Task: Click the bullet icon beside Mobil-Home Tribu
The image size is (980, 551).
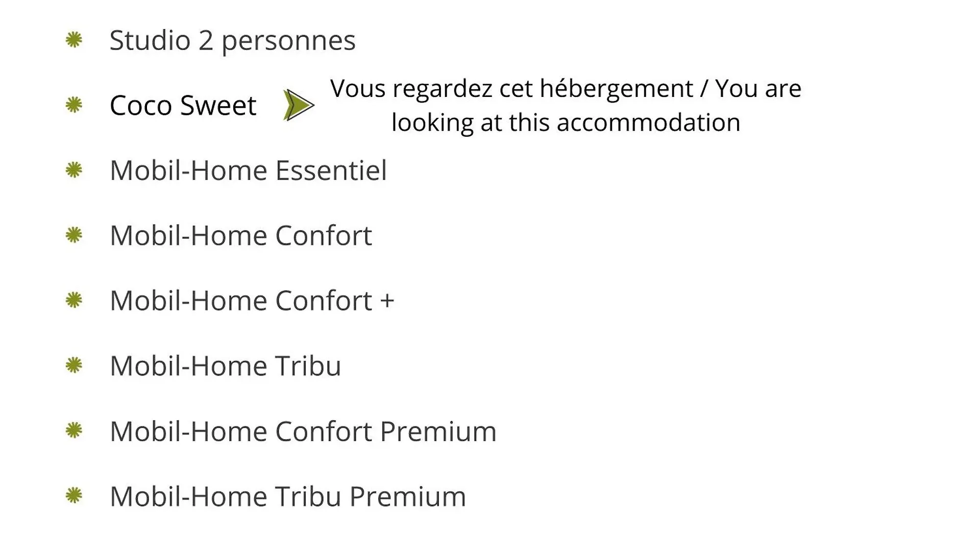Action: click(x=74, y=365)
